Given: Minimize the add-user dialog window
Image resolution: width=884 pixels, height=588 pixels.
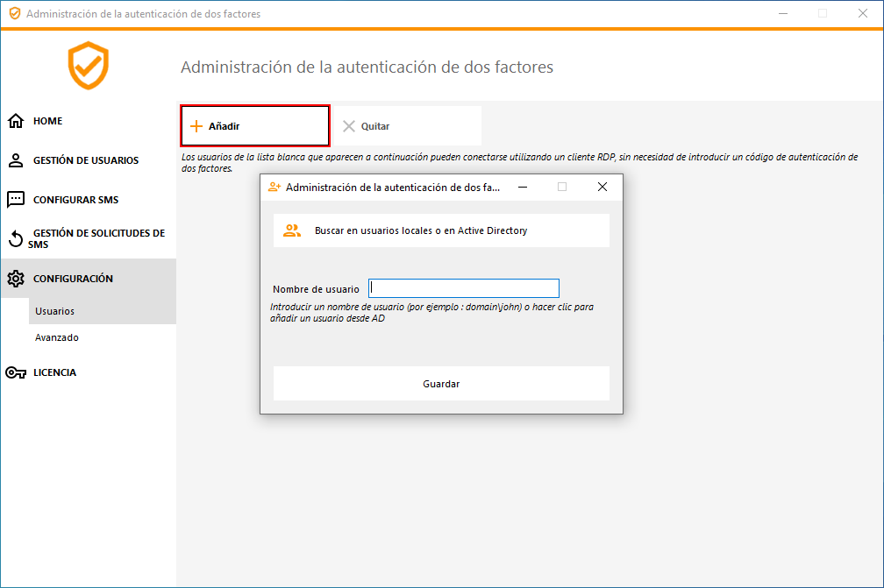Looking at the screenshot, I should pyautogui.click(x=523, y=187).
